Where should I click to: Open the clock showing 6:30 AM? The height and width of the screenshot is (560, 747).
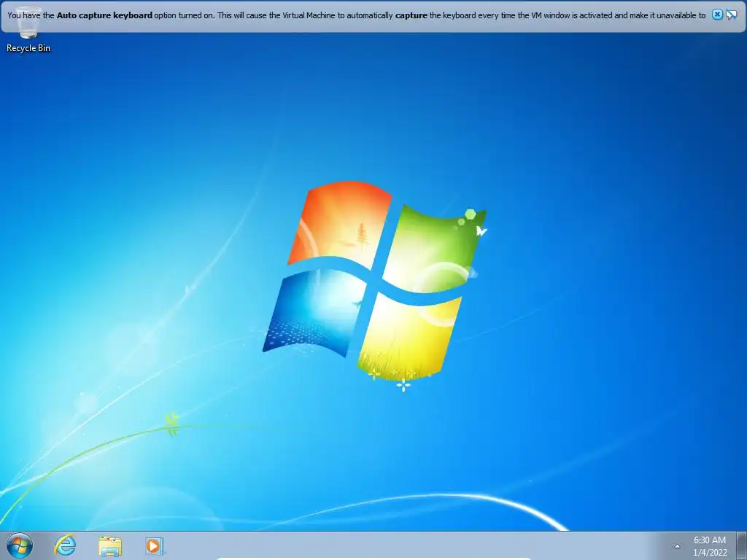709,546
